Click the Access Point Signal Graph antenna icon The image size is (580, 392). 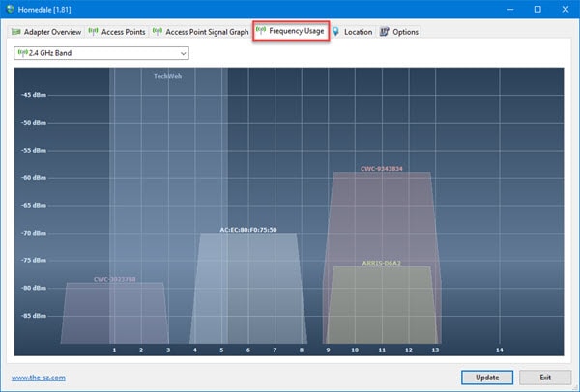click(158, 32)
